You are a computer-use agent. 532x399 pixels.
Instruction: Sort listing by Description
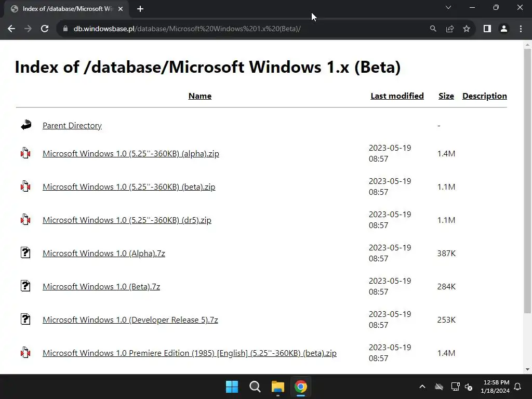[x=485, y=96]
